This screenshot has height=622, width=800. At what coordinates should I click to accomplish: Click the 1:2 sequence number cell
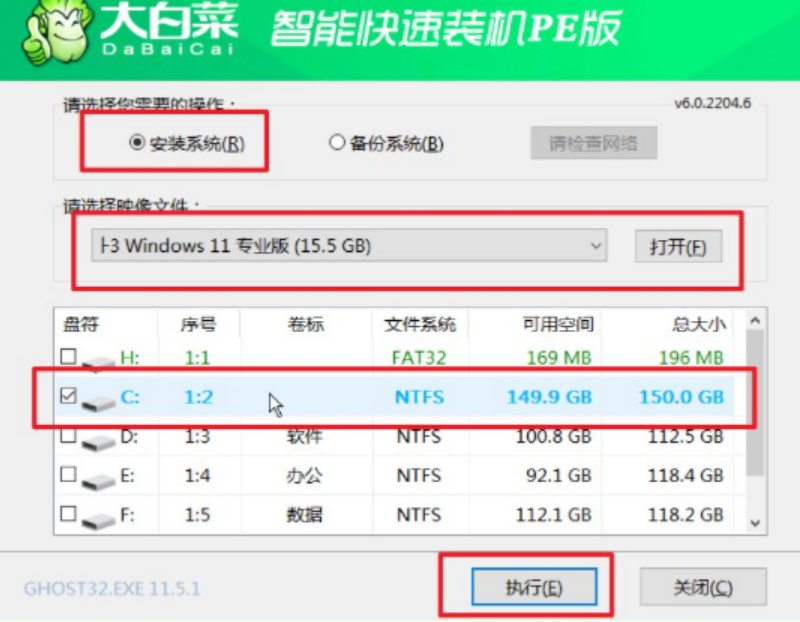click(198, 397)
